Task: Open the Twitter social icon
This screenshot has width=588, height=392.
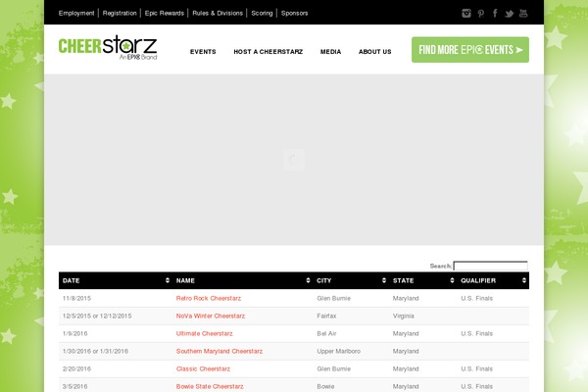Action: [509, 14]
